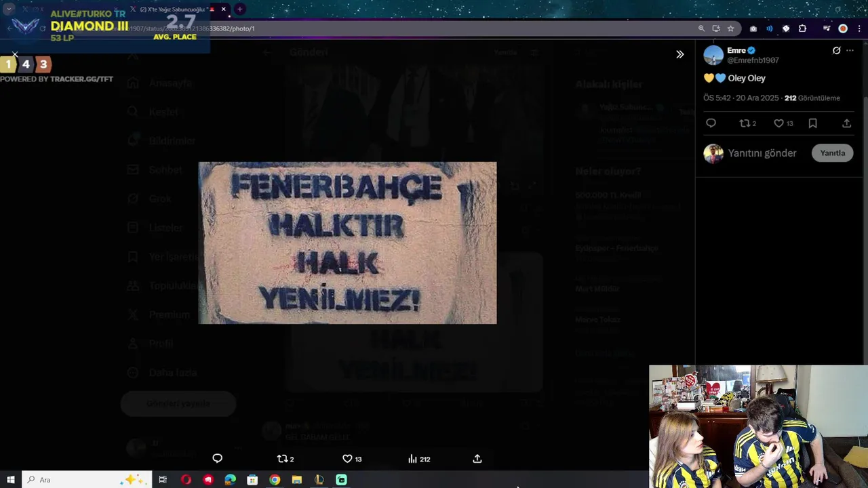The width and height of the screenshot is (868, 488).
Task: Open the Extensions puzzle-piece menu
Action: 803,28
